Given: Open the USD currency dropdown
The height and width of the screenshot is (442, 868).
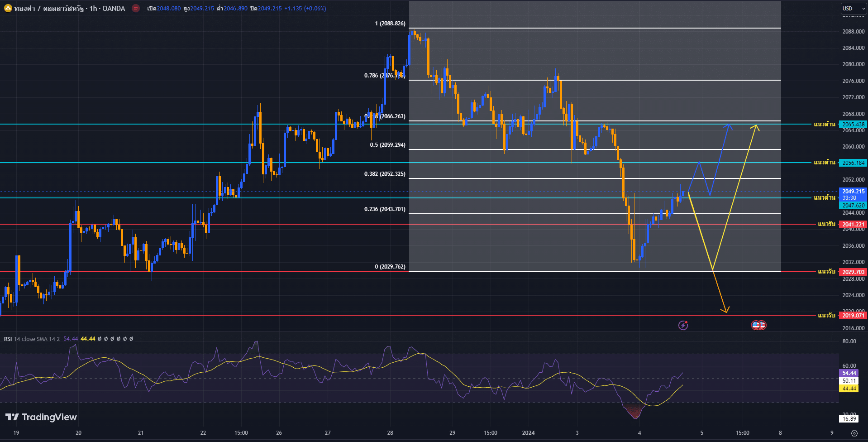Looking at the screenshot, I should (853, 9).
